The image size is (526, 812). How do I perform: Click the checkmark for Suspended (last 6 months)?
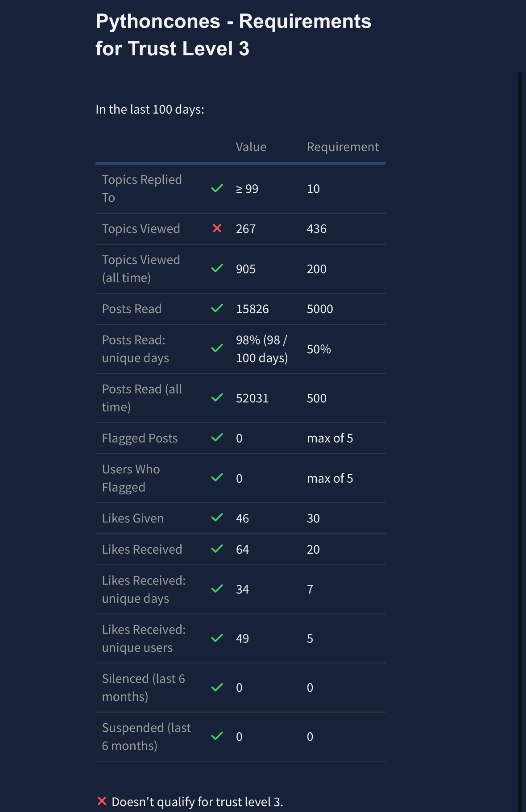(x=217, y=736)
